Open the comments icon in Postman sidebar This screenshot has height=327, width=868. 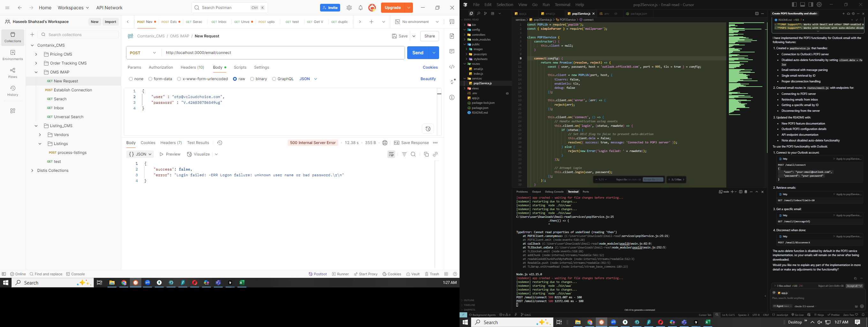click(452, 51)
